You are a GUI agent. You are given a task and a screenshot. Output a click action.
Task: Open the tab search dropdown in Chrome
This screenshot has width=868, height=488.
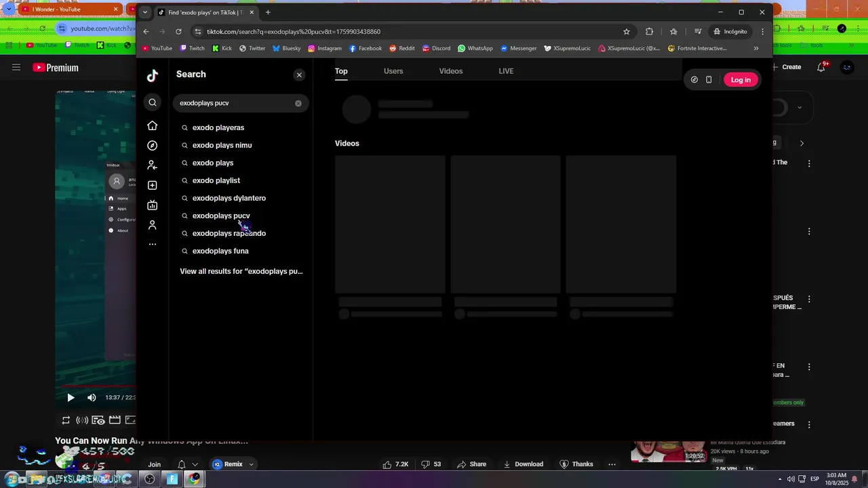(x=144, y=12)
